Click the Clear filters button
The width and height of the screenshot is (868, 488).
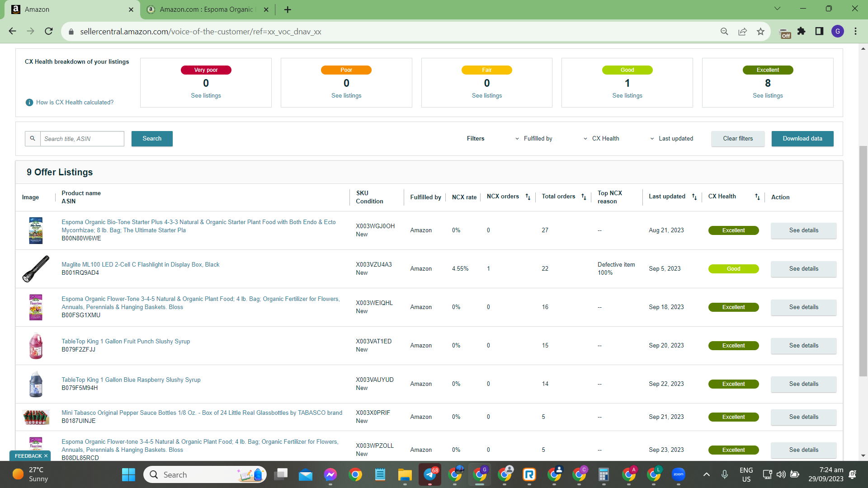(x=738, y=139)
